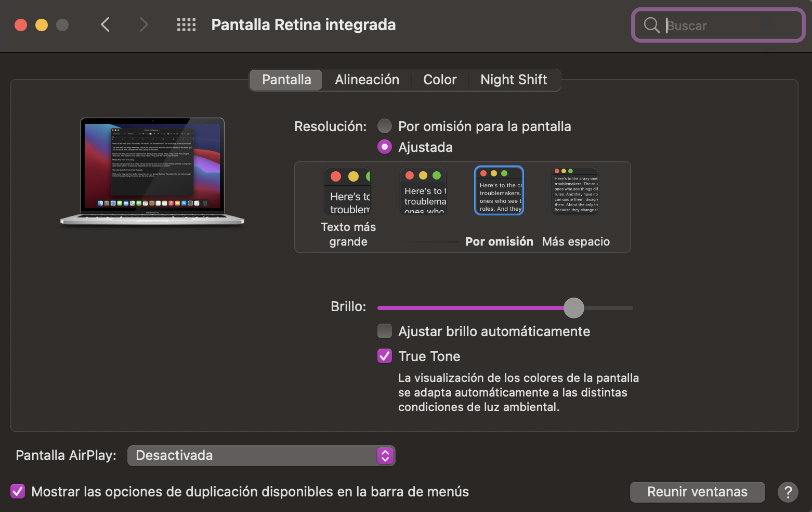
Task: Choose the second scaled resolution thumbnail
Action: (423, 191)
